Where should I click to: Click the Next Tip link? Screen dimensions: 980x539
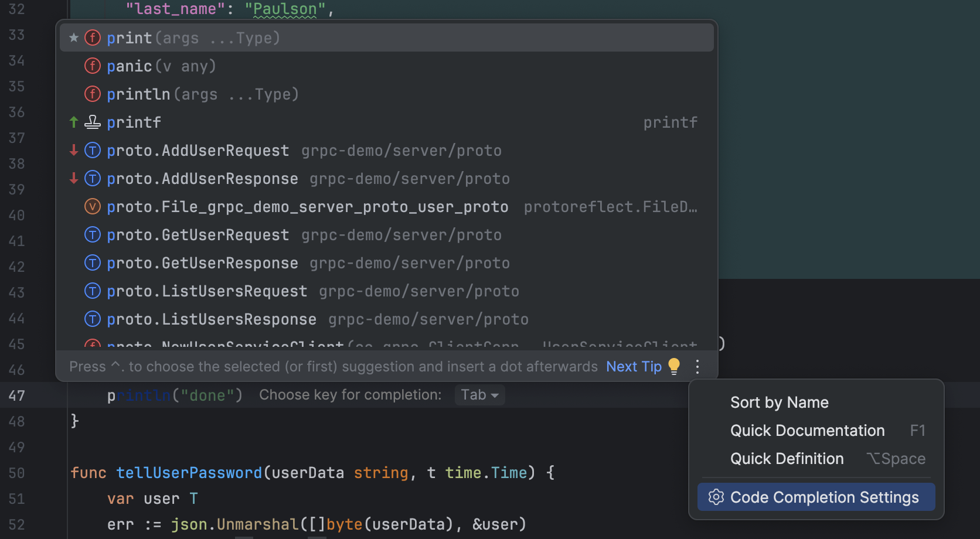click(633, 366)
